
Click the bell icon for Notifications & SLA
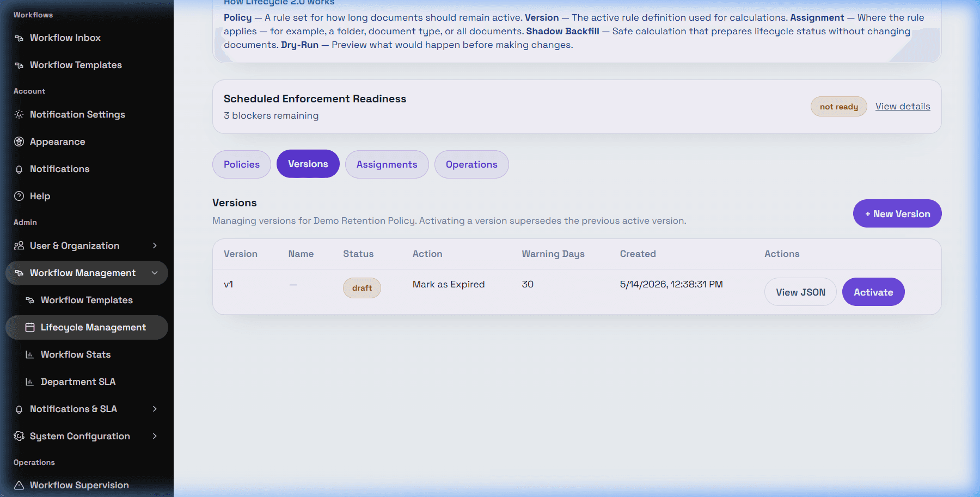point(19,409)
